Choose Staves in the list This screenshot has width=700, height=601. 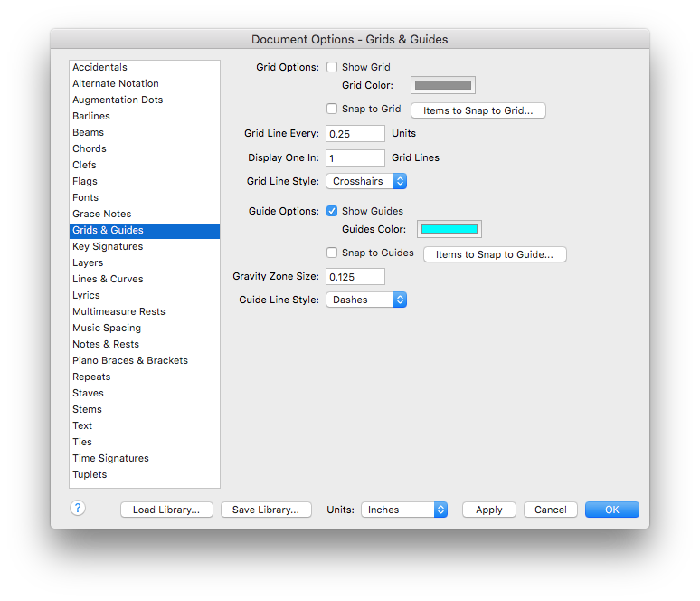pyautogui.click(x=144, y=393)
